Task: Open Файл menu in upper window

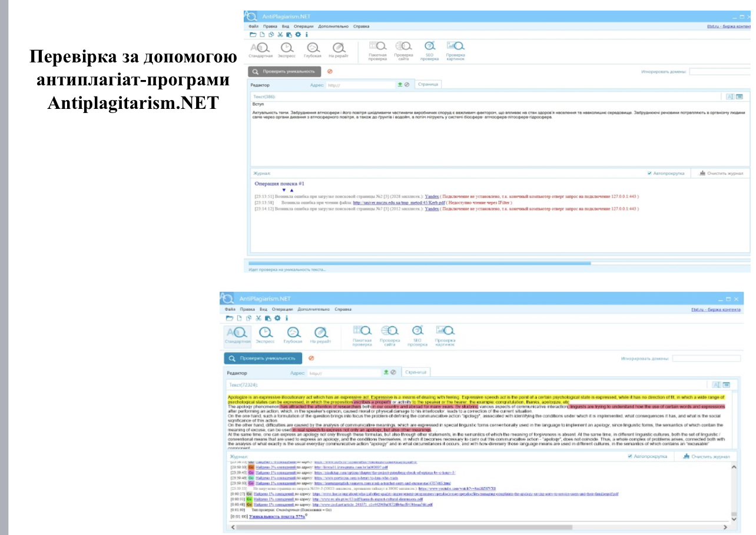Action: 254,26
